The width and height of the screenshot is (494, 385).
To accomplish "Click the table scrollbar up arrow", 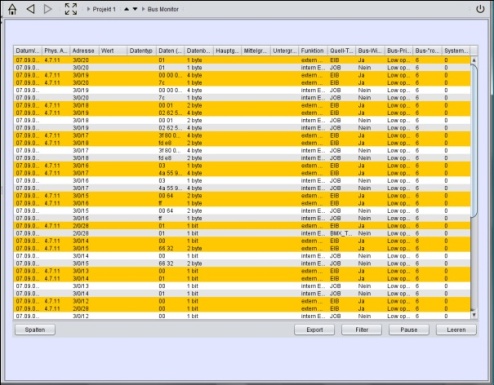I will click(474, 60).
